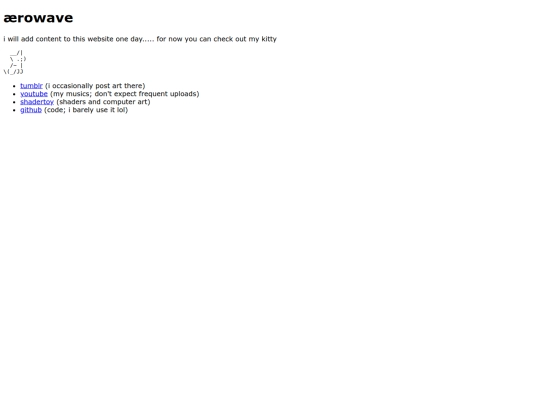Open the youtube link
Viewport: 540px width, 405px height.
point(34,94)
